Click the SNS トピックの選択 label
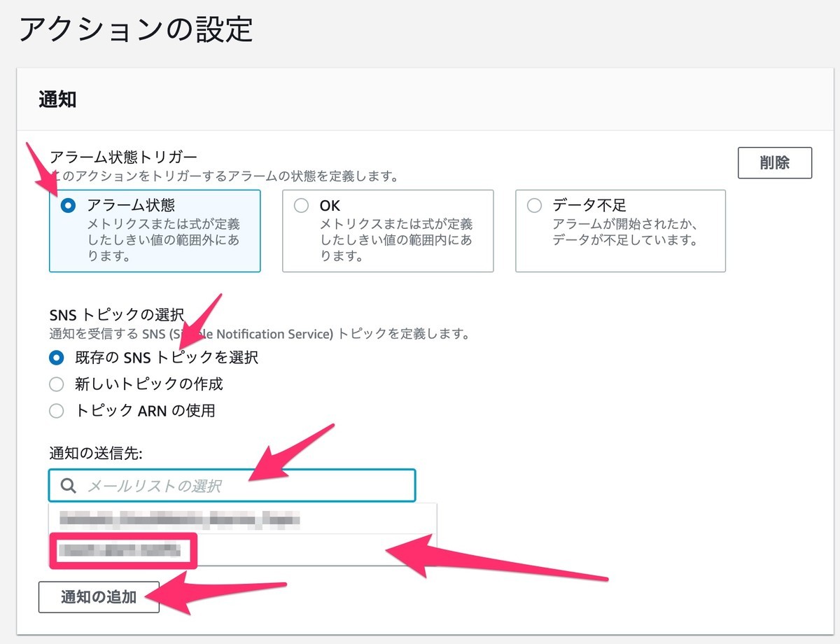 pos(117,314)
